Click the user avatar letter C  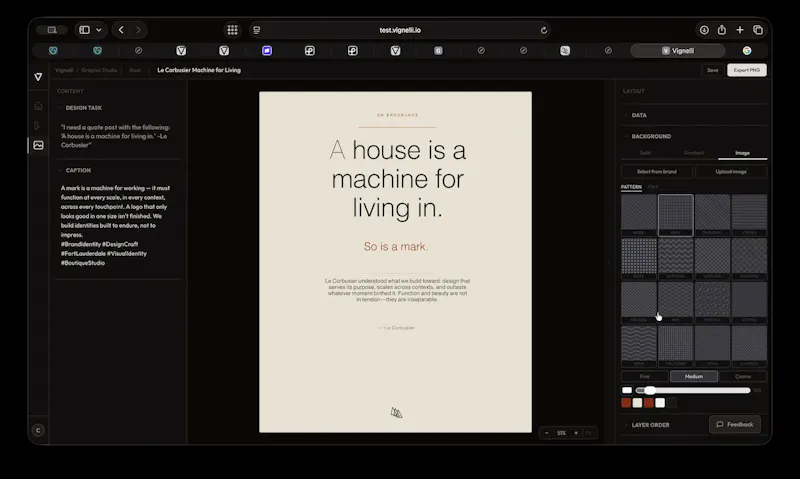coord(38,431)
